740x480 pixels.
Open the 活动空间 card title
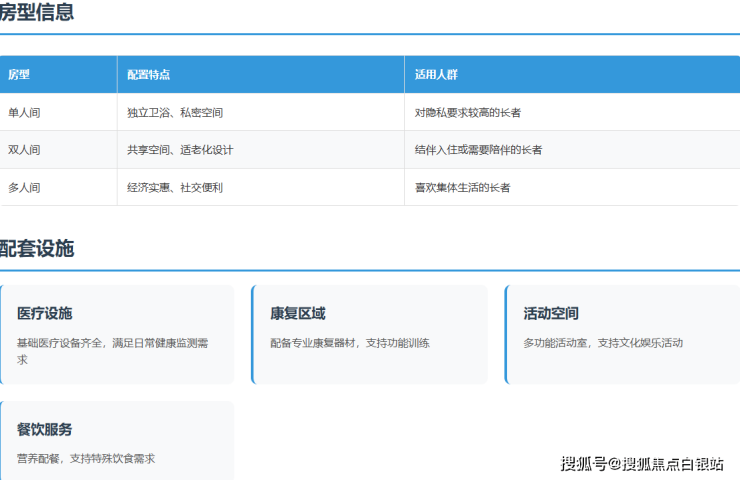tap(551, 313)
